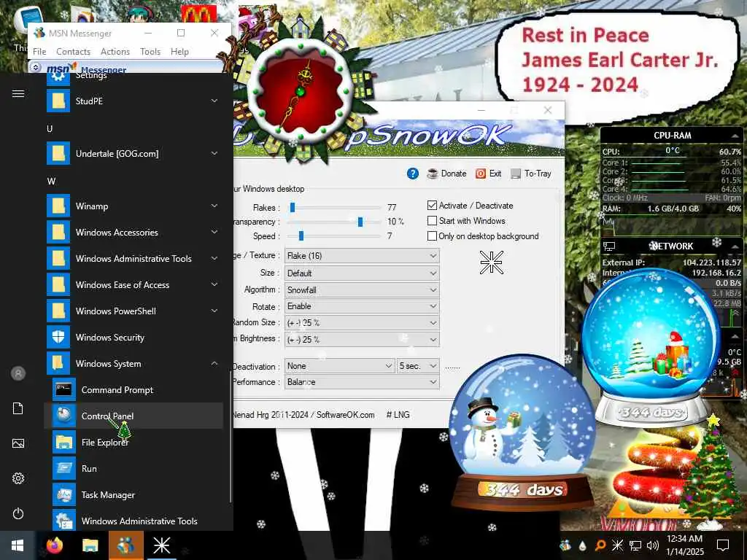Switch to DesktopSnowOK on the taskbar
Screen dimensions: 747x560
coord(161,545)
